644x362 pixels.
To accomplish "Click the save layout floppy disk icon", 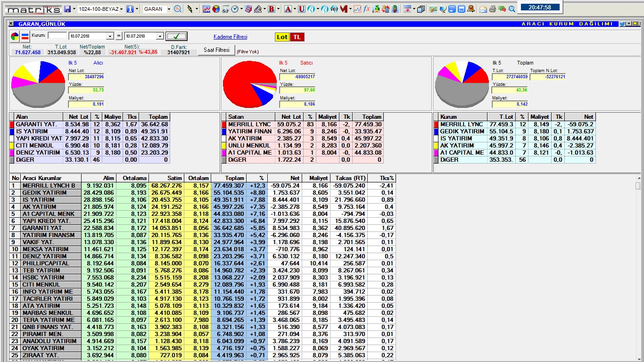I will coord(67,9).
